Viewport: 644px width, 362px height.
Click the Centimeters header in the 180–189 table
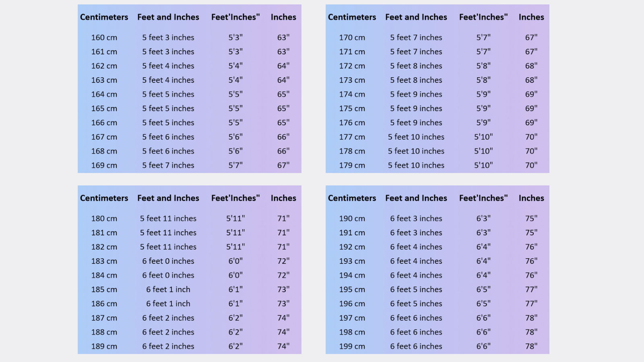(x=104, y=198)
